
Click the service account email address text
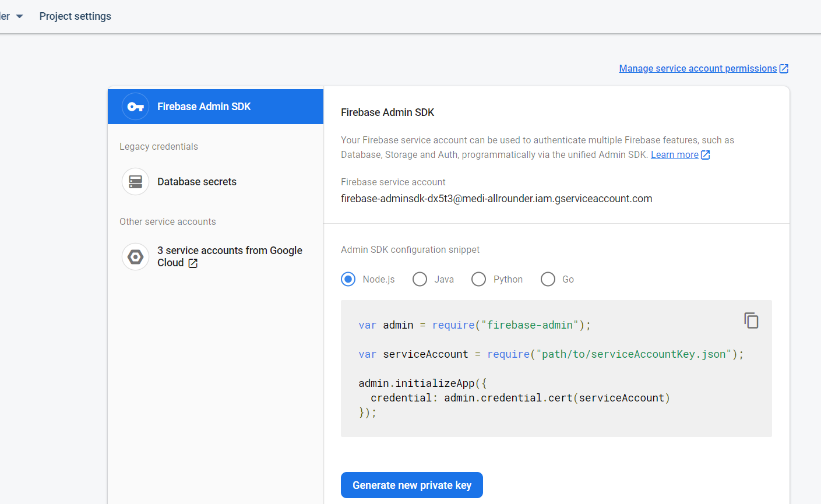(496, 199)
